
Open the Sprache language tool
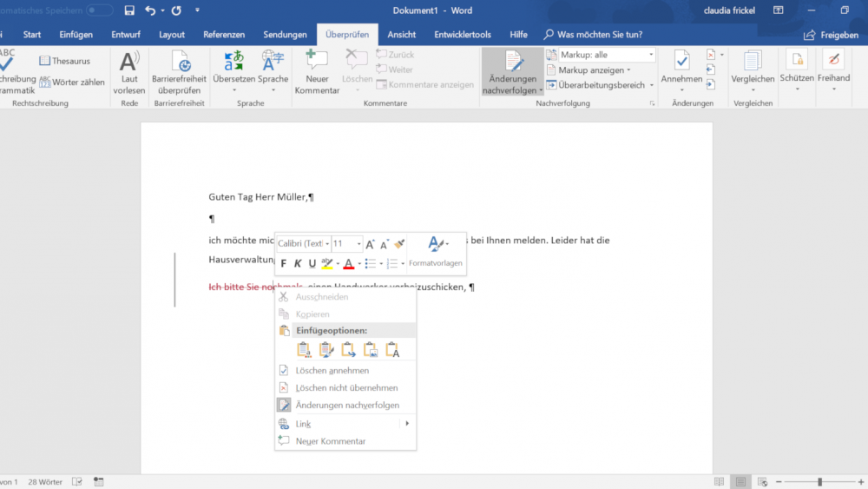click(273, 73)
